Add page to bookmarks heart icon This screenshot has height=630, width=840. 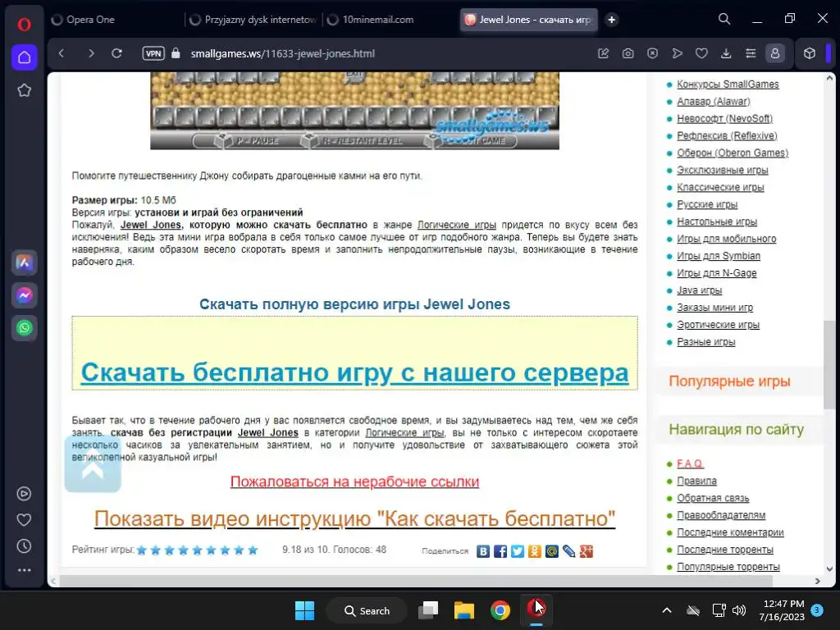click(x=701, y=53)
